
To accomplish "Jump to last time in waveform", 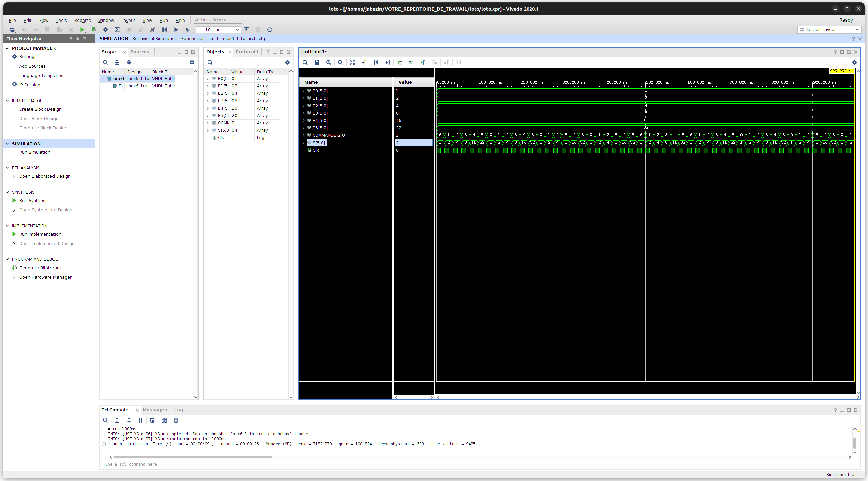I will 388,62.
